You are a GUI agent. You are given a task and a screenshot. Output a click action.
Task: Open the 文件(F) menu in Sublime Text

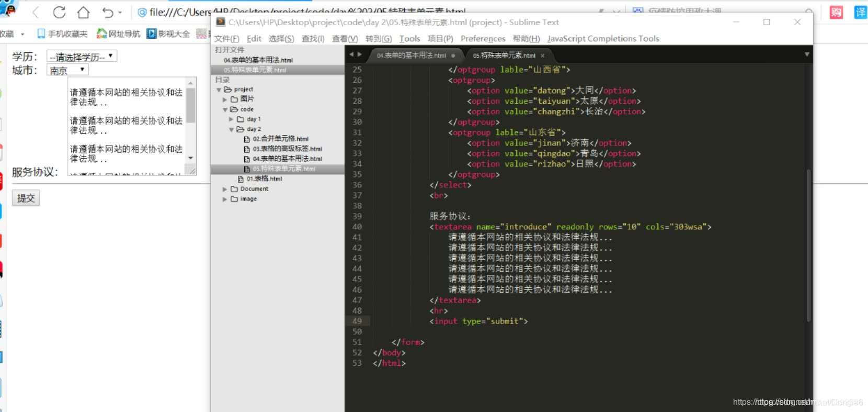pos(226,38)
